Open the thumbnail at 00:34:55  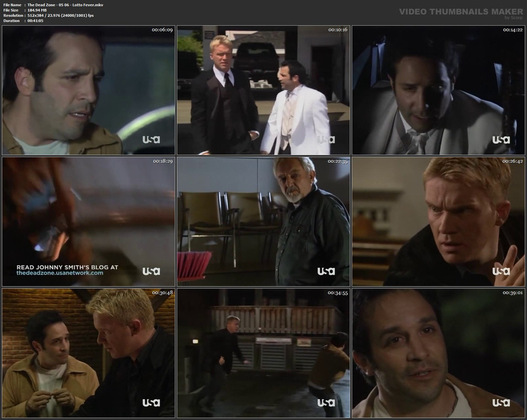(264, 353)
